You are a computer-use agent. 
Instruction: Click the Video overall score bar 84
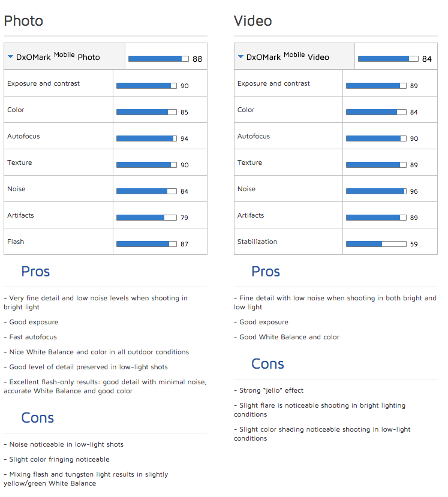[388, 59]
